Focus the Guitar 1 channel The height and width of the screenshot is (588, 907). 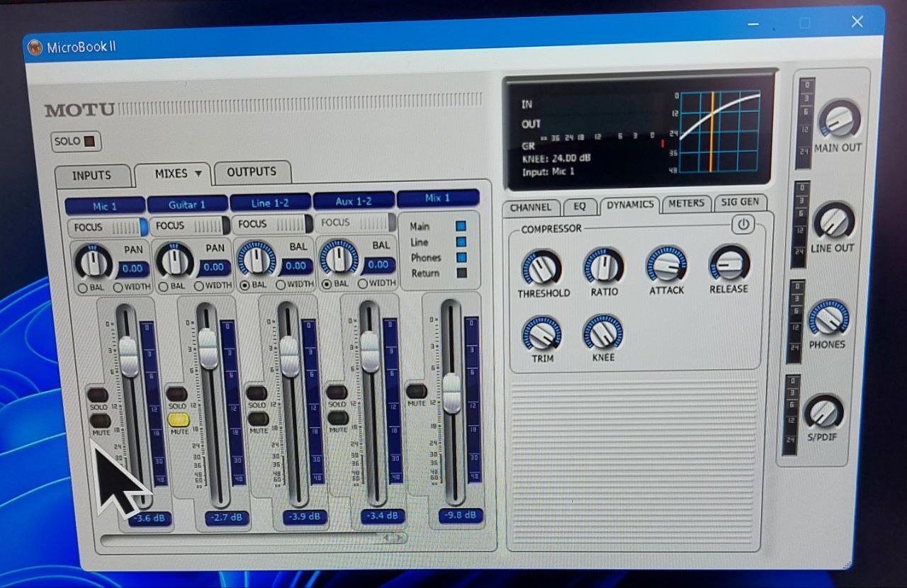[x=190, y=225]
